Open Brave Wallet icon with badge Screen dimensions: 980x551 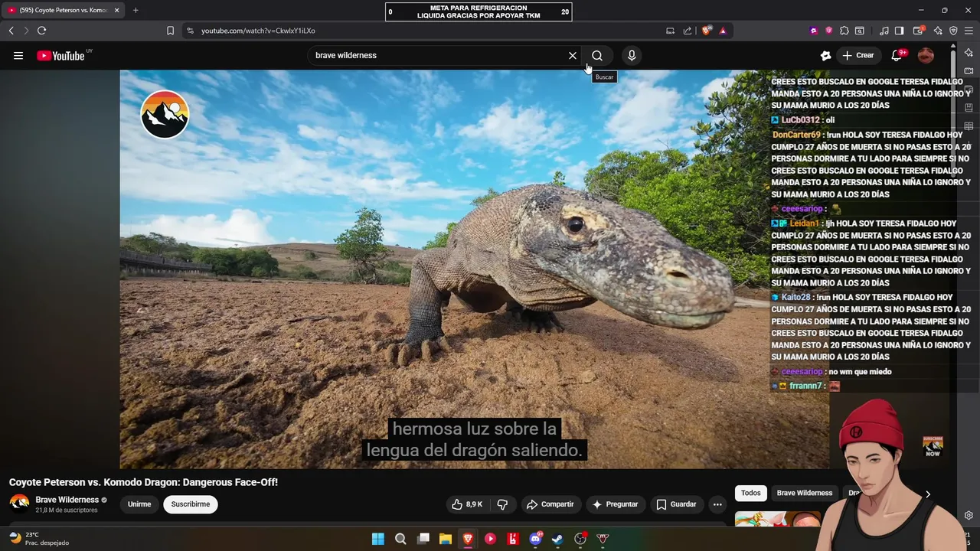[x=918, y=31]
